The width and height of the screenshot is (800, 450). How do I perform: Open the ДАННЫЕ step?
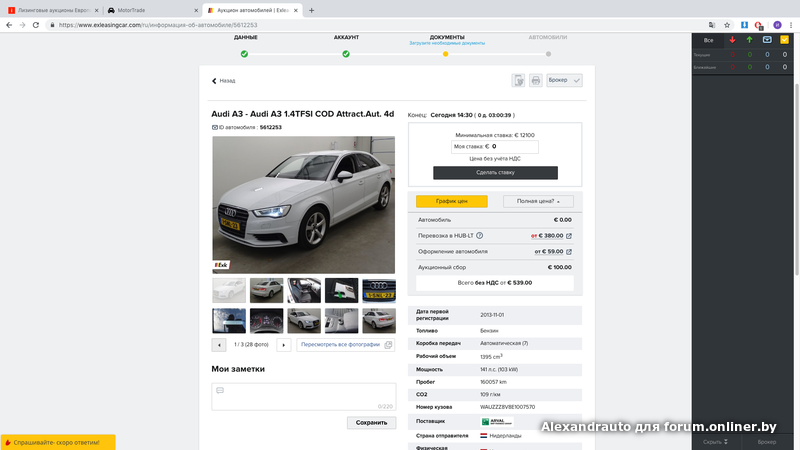click(245, 37)
